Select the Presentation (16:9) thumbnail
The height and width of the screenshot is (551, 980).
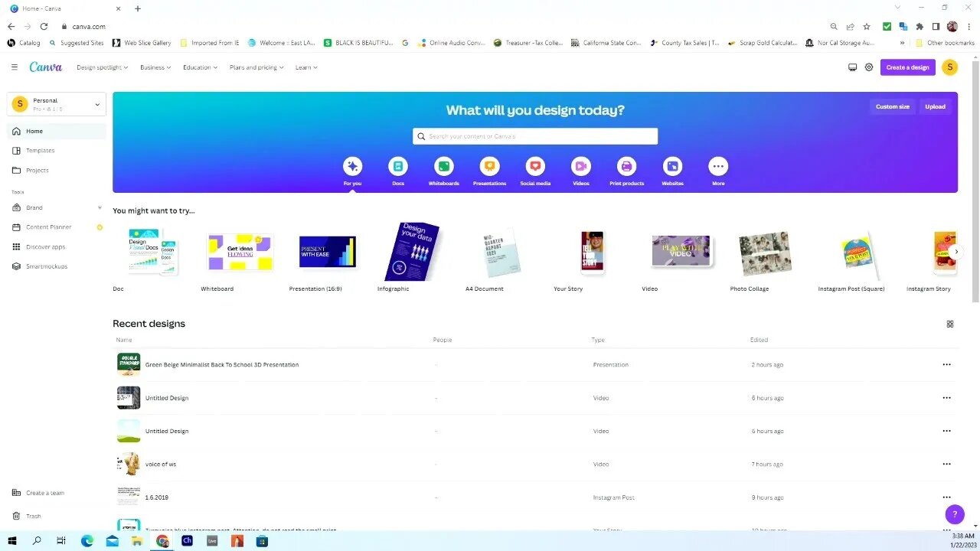click(328, 252)
